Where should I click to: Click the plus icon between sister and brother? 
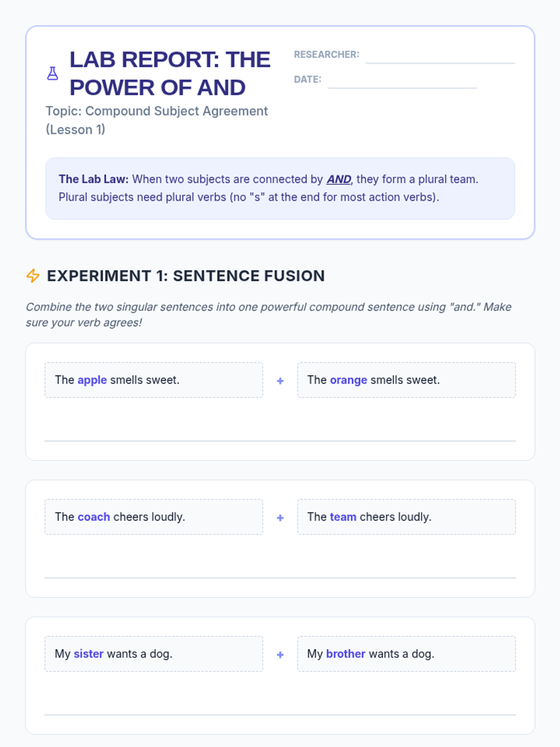(280, 655)
